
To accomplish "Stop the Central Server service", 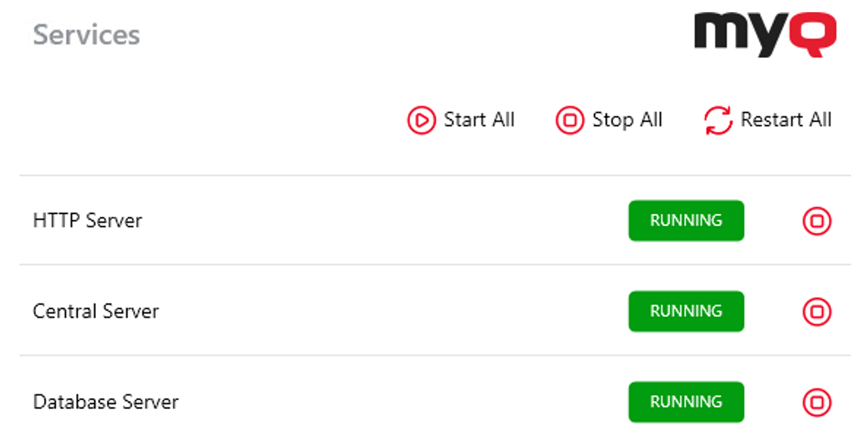I will pyautogui.click(x=817, y=311).
